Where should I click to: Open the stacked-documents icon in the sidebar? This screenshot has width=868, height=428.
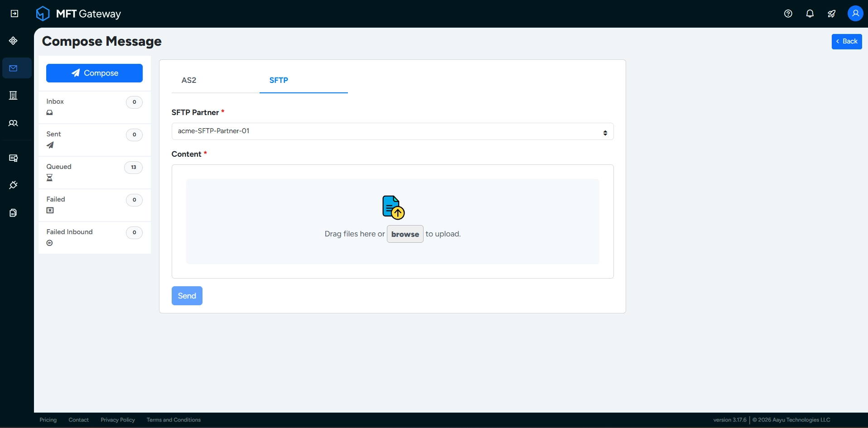[13, 212]
